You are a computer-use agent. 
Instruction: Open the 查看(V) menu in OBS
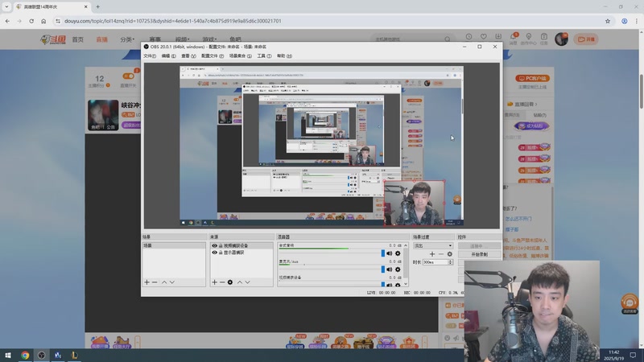188,56
